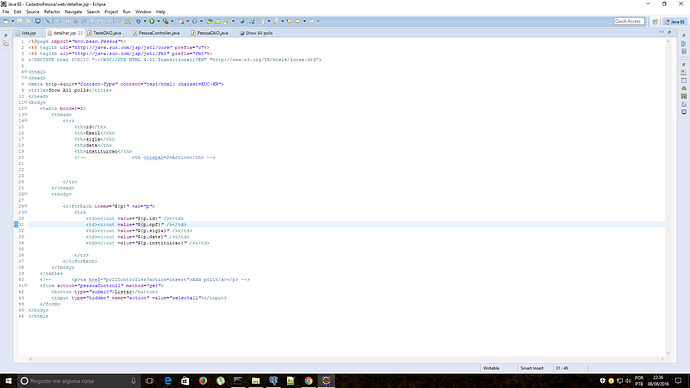690x388 pixels.
Task: Collapse the table fold marker at line 12
Action: tap(26, 108)
